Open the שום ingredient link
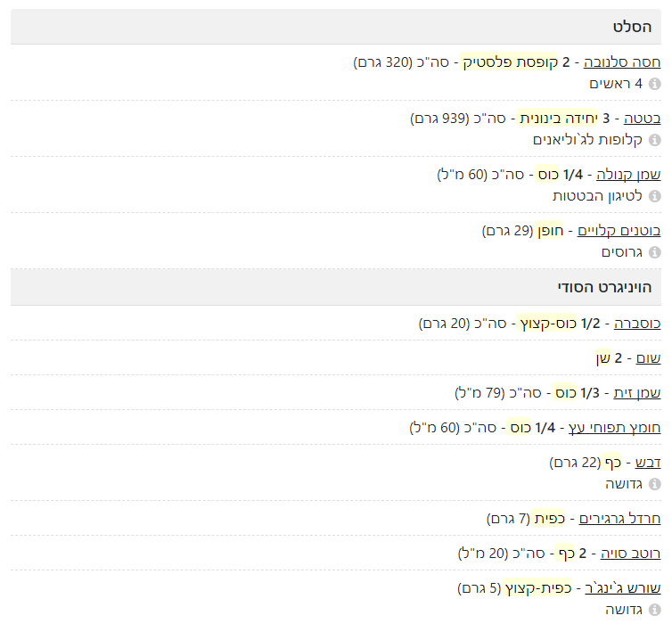Image resolution: width=672 pixels, height=640 pixels. click(648, 357)
